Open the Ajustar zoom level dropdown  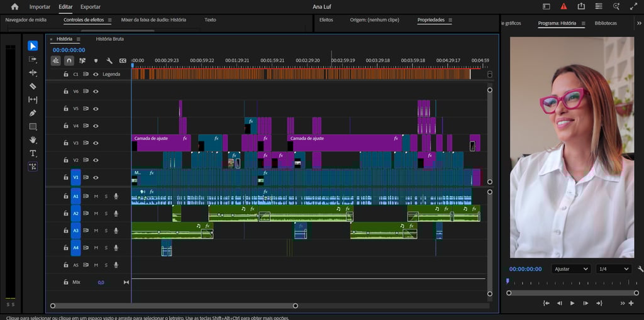coord(570,269)
